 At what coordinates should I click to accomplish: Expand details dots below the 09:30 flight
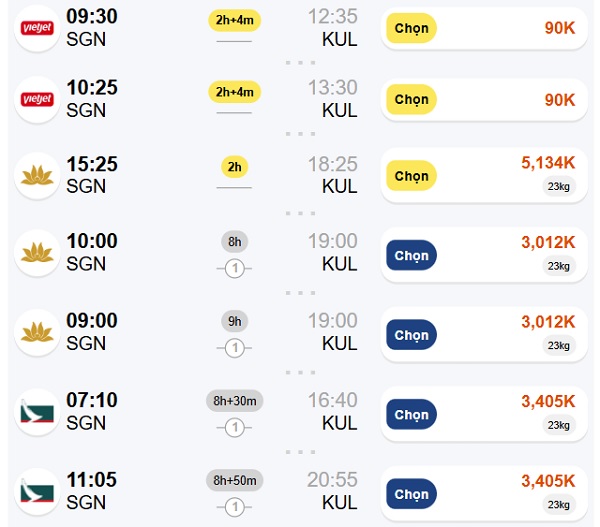click(x=300, y=62)
